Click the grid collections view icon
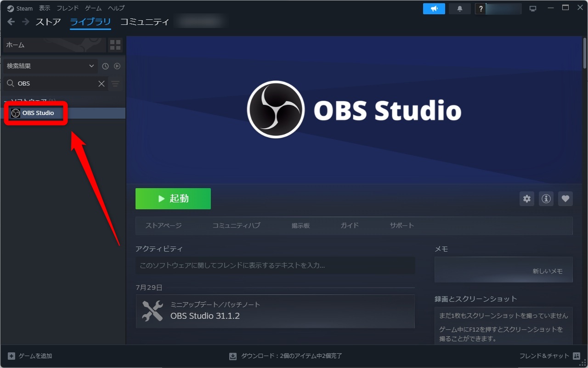This screenshot has height=368, width=588. tap(115, 45)
